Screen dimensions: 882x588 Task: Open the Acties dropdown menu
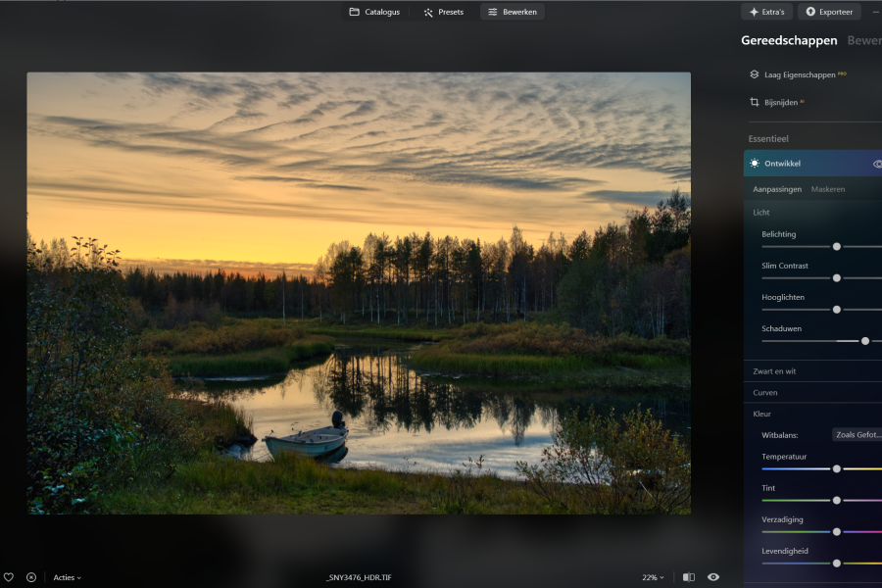pos(68,577)
